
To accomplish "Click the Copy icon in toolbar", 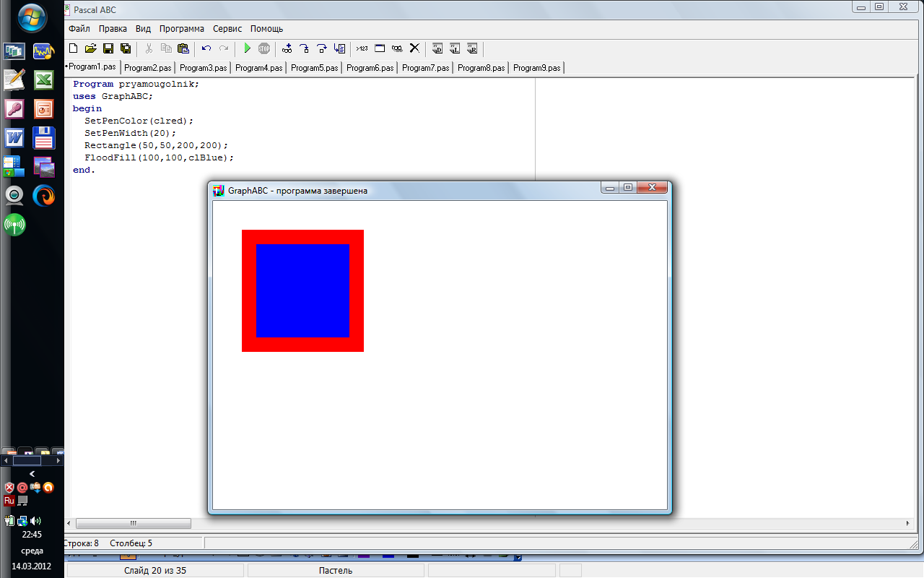I will coord(166,48).
